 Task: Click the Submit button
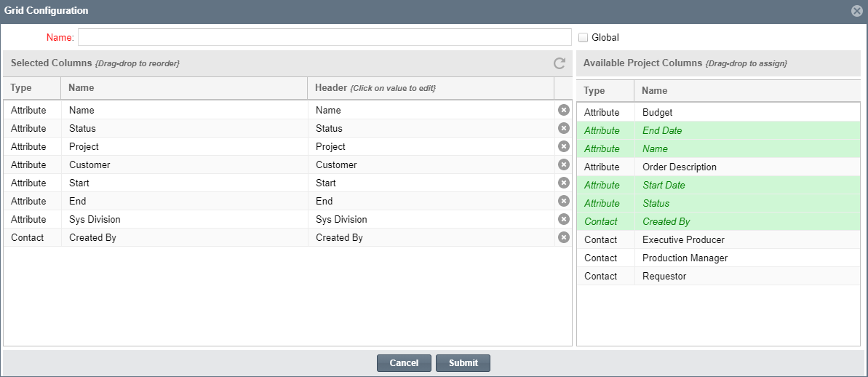[463, 363]
